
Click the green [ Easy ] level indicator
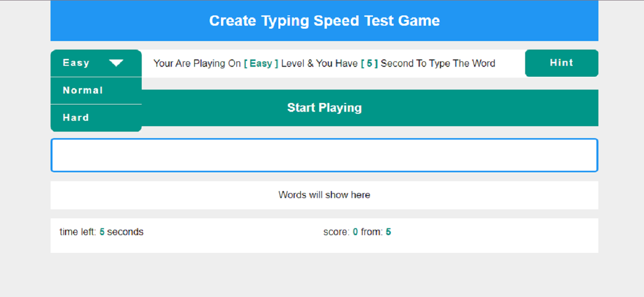pyautogui.click(x=261, y=63)
